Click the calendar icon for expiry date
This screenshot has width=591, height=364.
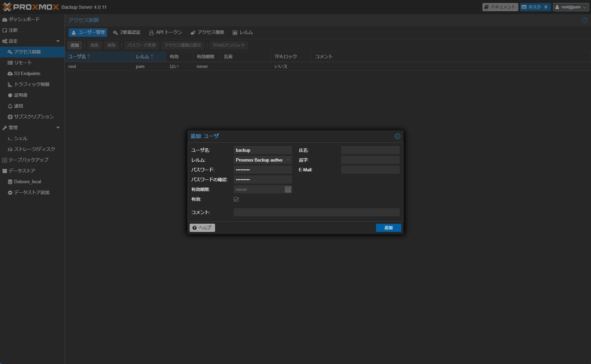(288, 189)
